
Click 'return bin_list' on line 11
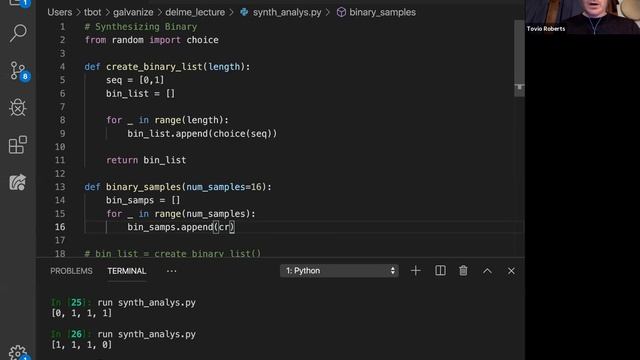click(146, 160)
